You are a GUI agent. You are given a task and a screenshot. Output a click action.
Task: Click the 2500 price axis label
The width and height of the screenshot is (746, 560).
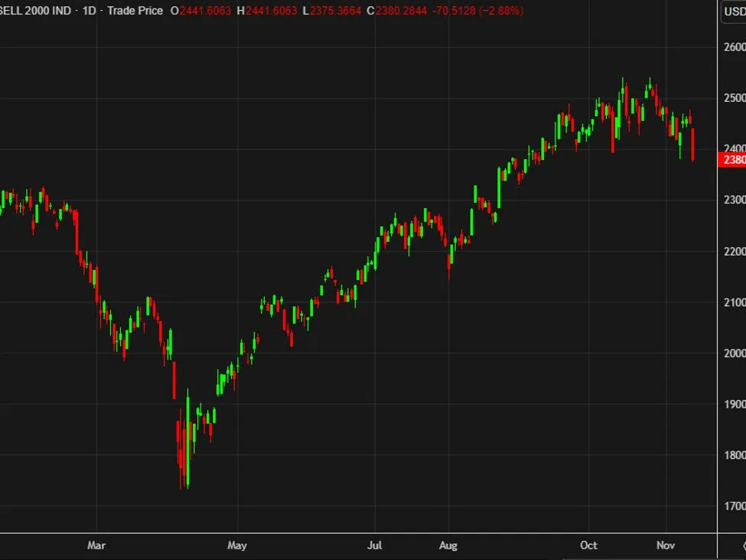(734, 99)
